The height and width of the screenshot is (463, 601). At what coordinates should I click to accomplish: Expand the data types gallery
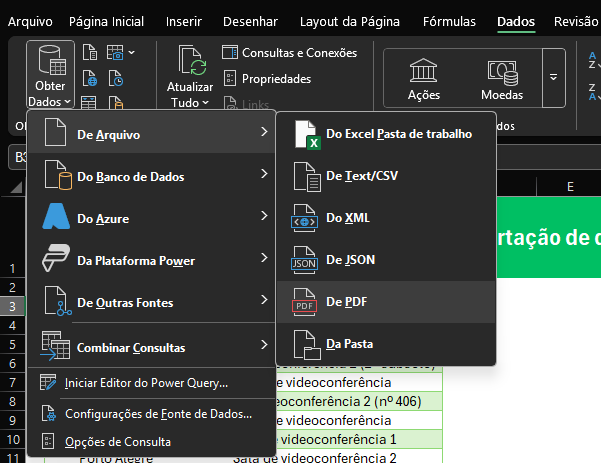(553, 78)
